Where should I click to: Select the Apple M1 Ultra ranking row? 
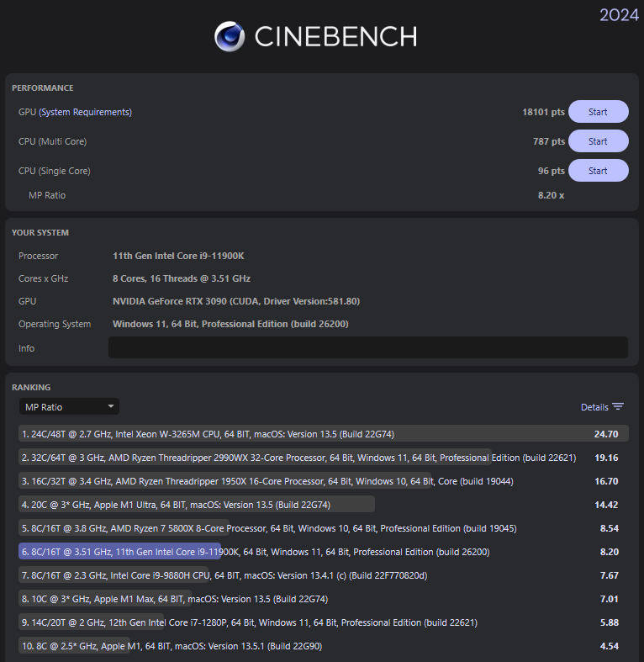tap(324, 505)
